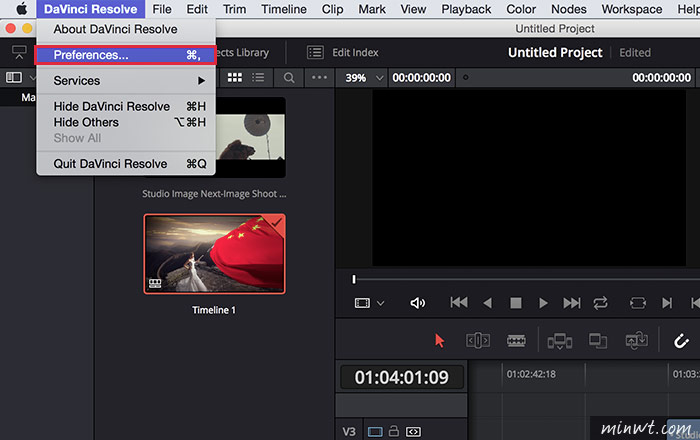This screenshot has height=440, width=700.
Task: Open the Apple menu
Action: pos(21,9)
